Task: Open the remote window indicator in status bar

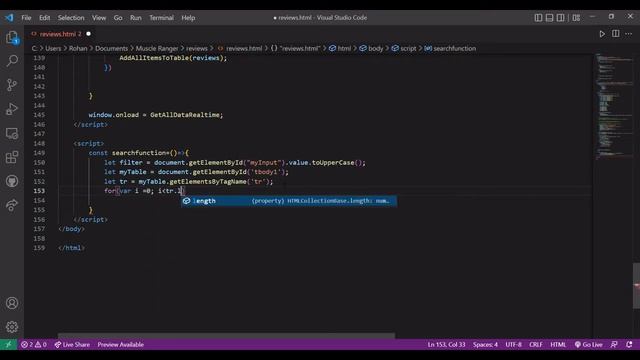Action: (x=8, y=344)
